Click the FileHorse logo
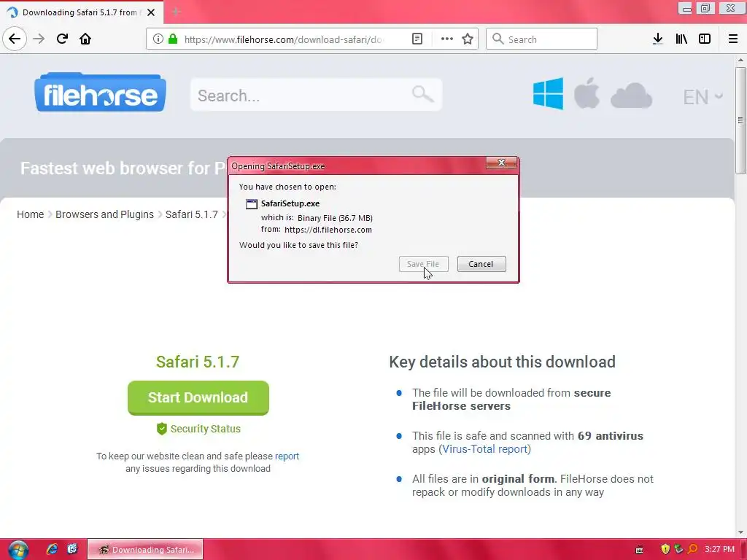747x560 pixels. click(100, 93)
